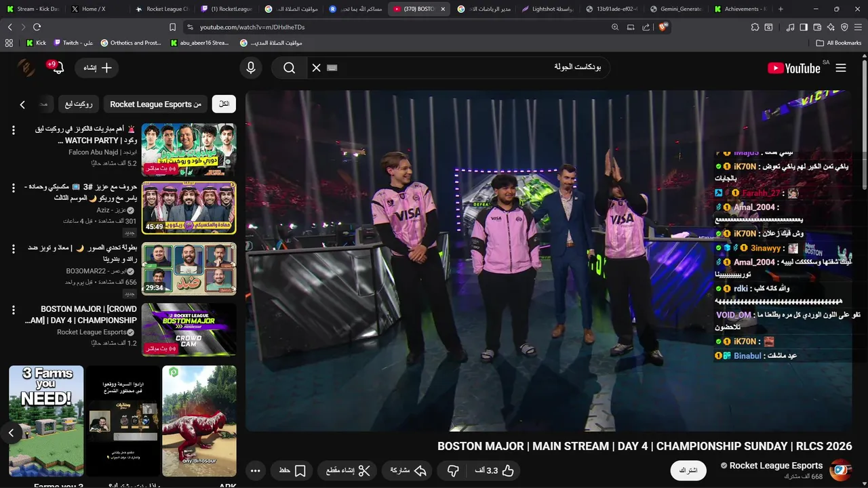This screenshot has width=868, height=488.
Task: Click the magnifier search button
Action: pos(290,68)
